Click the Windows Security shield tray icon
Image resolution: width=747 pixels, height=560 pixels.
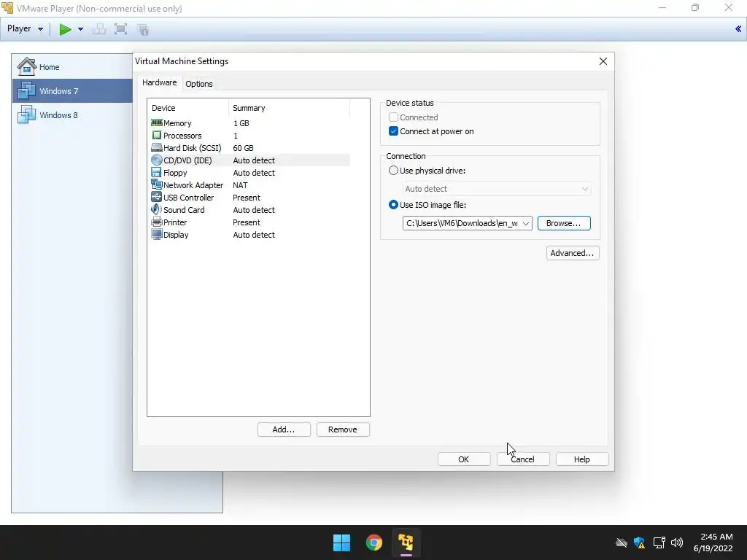coord(639,542)
